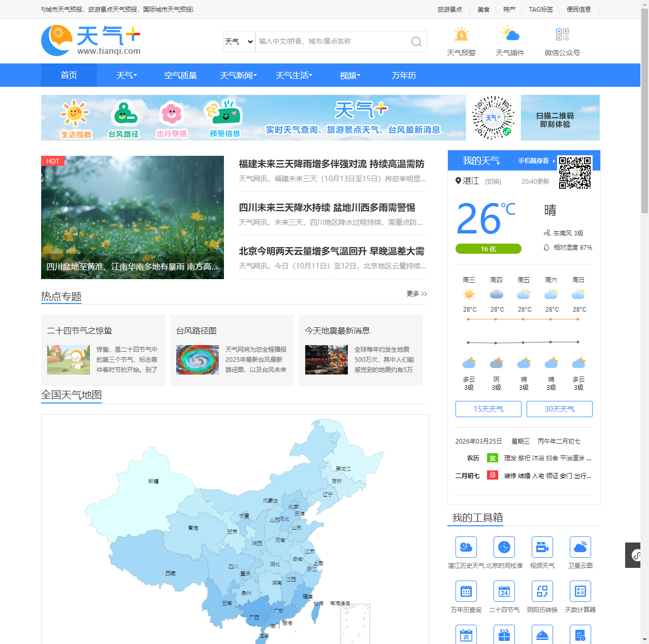The width and height of the screenshot is (649, 644).
Task: Open the 阴阳历转换 calendar conversion tool
Action: pos(542,591)
